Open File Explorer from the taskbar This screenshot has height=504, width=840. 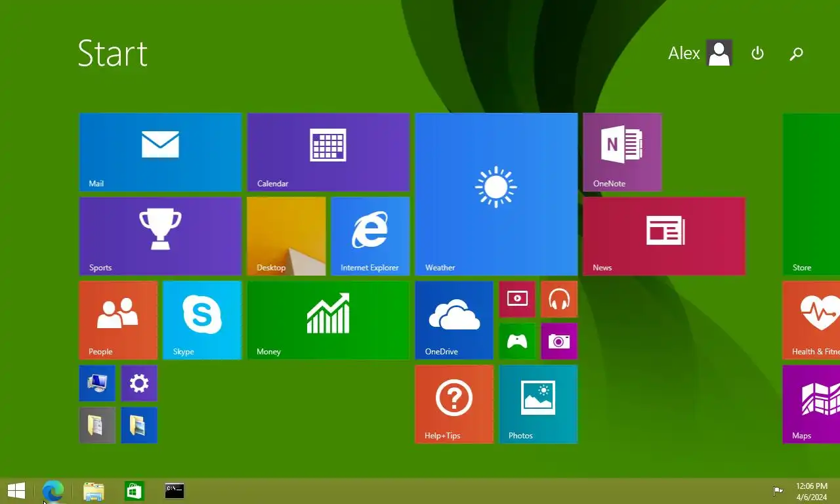pos(94,492)
